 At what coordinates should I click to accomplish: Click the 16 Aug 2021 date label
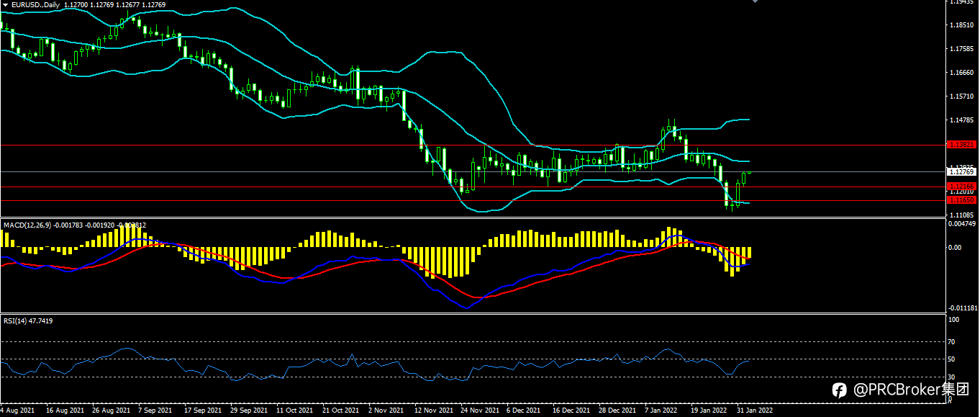click(x=65, y=411)
